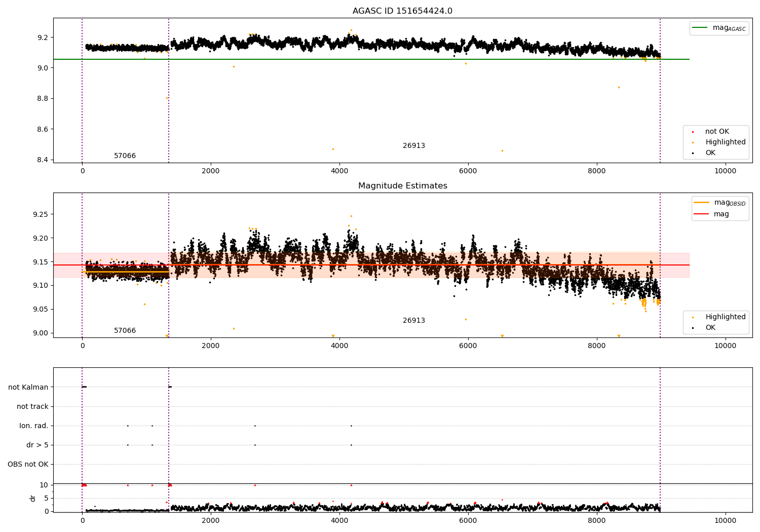Click the '8.6' y-axis tick of top plot

coord(43,129)
